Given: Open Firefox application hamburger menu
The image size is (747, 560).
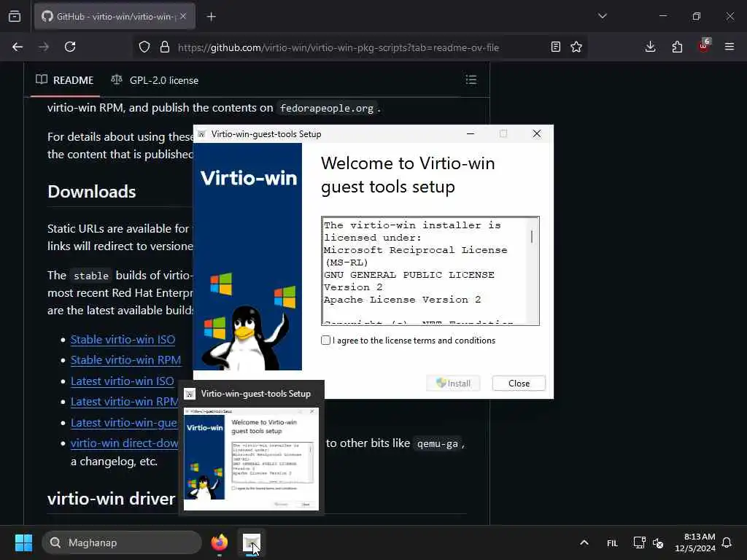Looking at the screenshot, I should pyautogui.click(x=729, y=47).
